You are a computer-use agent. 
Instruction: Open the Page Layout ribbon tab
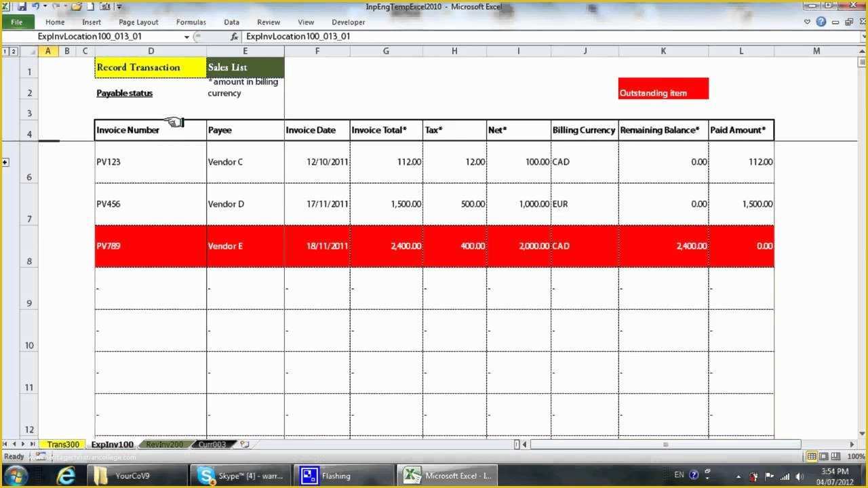point(138,22)
